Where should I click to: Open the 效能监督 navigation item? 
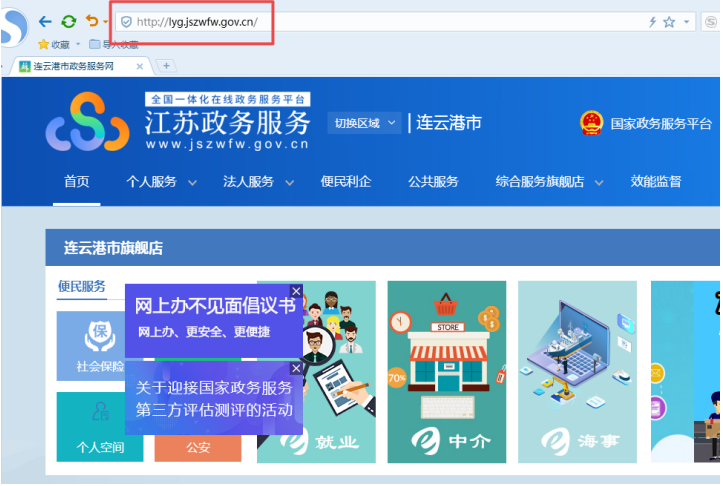656,181
